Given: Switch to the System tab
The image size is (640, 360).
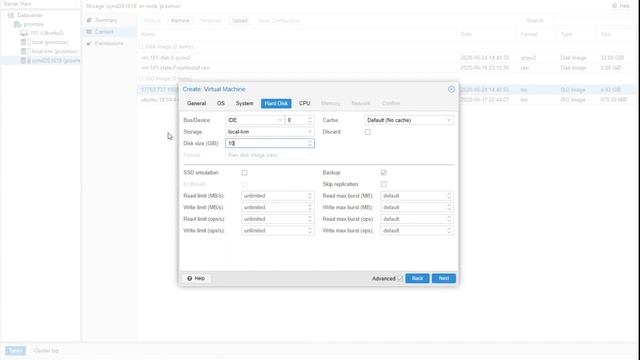Looking at the screenshot, I should click(244, 103).
